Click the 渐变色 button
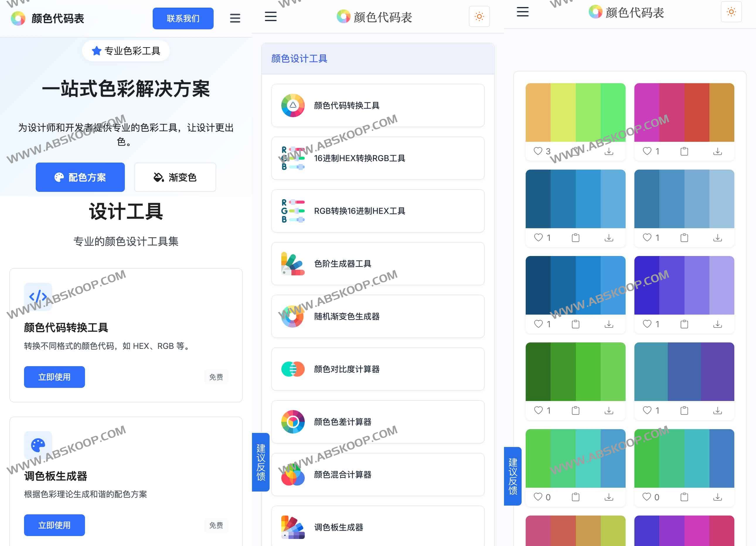 (175, 177)
